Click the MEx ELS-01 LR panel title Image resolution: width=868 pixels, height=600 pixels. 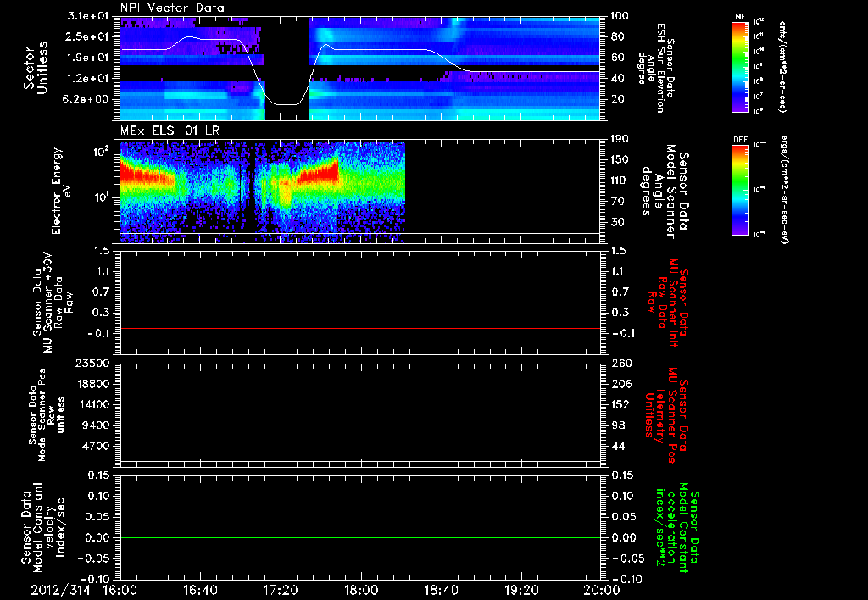170,131
